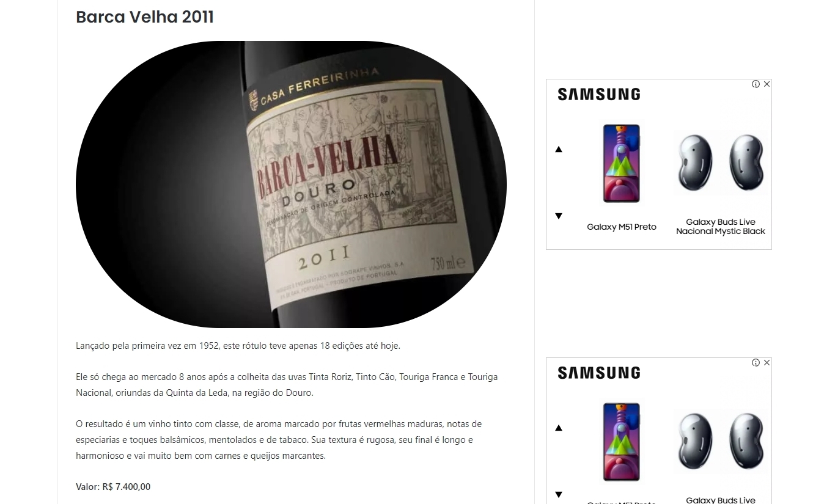Select the Galaxy M51 phone image in lower ad
The height and width of the screenshot is (504, 824).
tap(622, 442)
